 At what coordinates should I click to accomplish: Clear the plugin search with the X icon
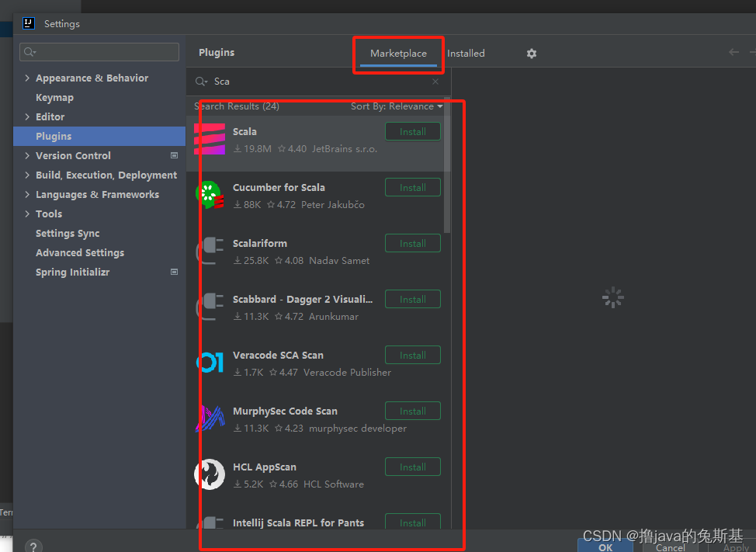tap(435, 82)
